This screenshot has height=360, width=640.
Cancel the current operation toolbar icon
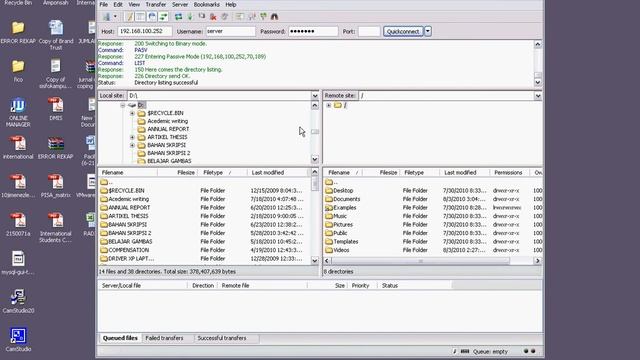click(x=202, y=17)
